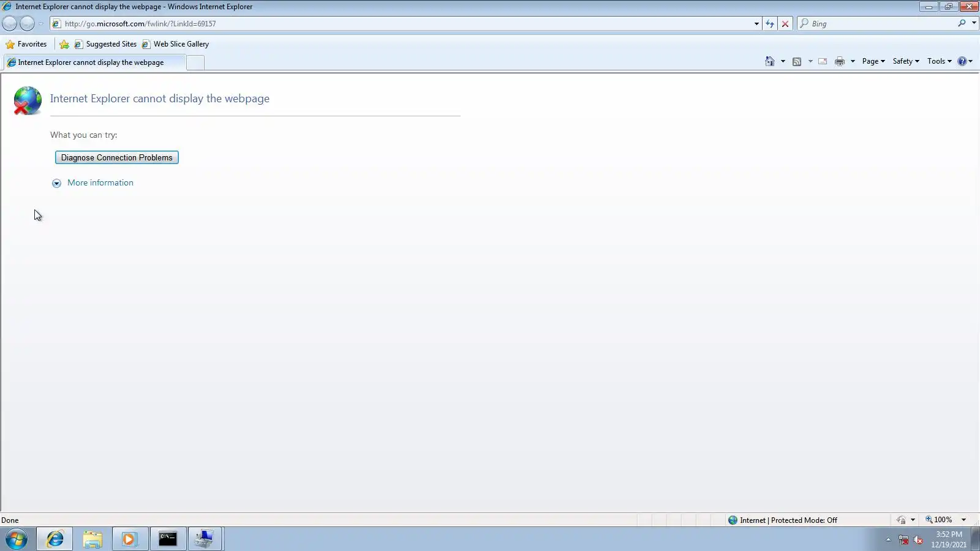
Task: Click Diagnose Connection Problems button
Action: click(x=117, y=158)
